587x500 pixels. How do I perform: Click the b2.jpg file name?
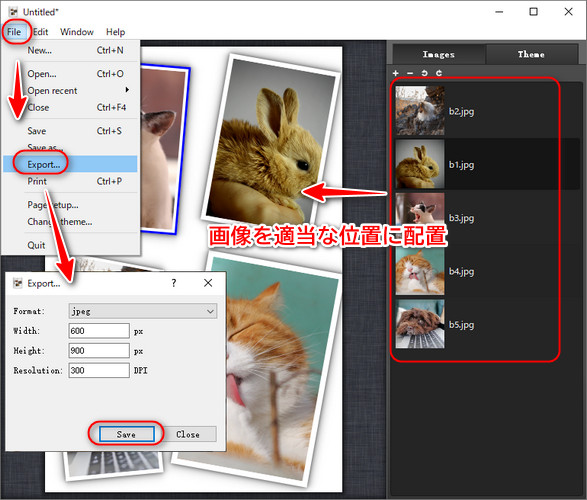pos(461,112)
